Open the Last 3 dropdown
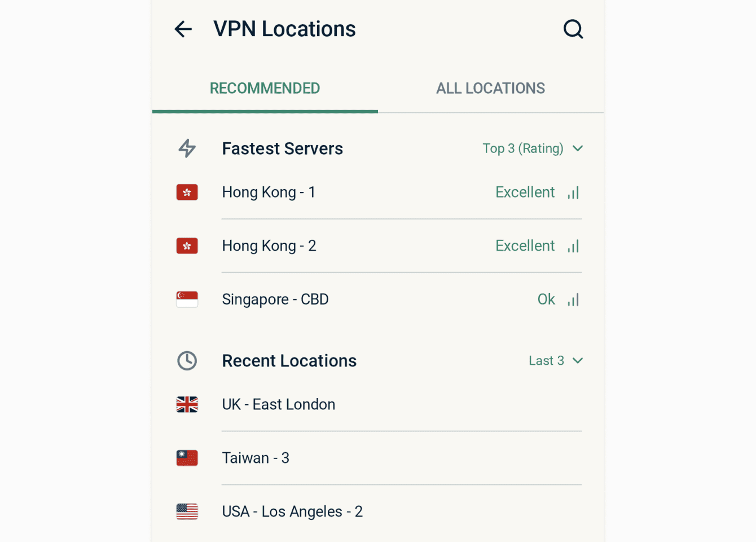The width and height of the screenshot is (756, 542). click(x=555, y=361)
